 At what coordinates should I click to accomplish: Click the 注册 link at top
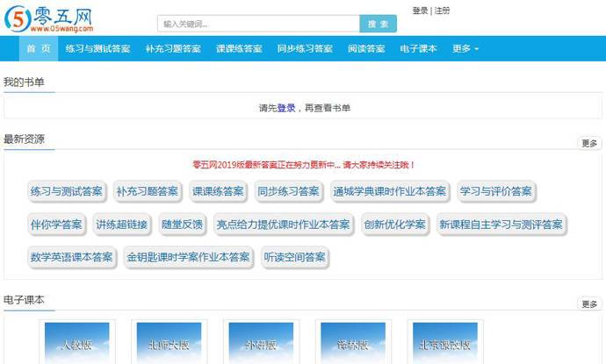[443, 11]
